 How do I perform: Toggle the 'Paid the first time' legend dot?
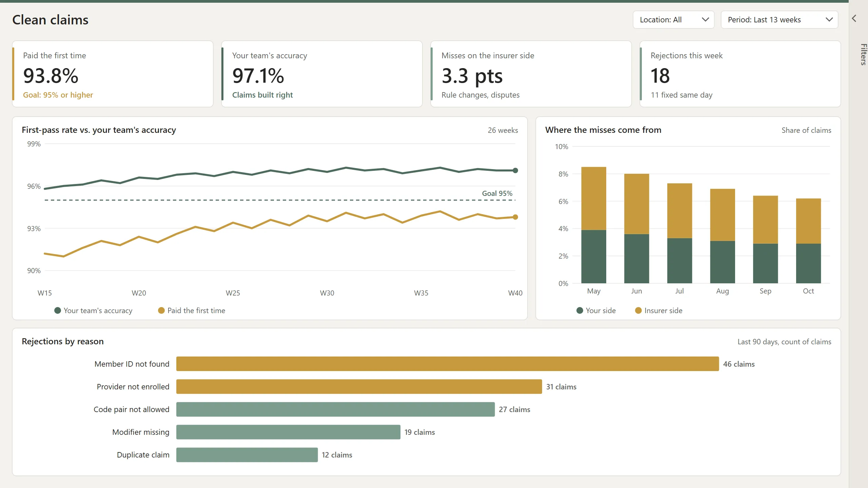pos(161,310)
